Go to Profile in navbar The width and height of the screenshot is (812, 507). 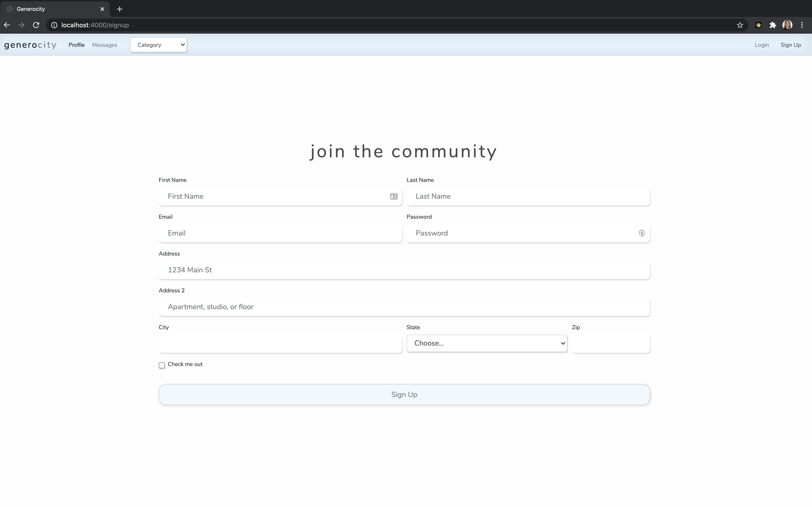(76, 45)
